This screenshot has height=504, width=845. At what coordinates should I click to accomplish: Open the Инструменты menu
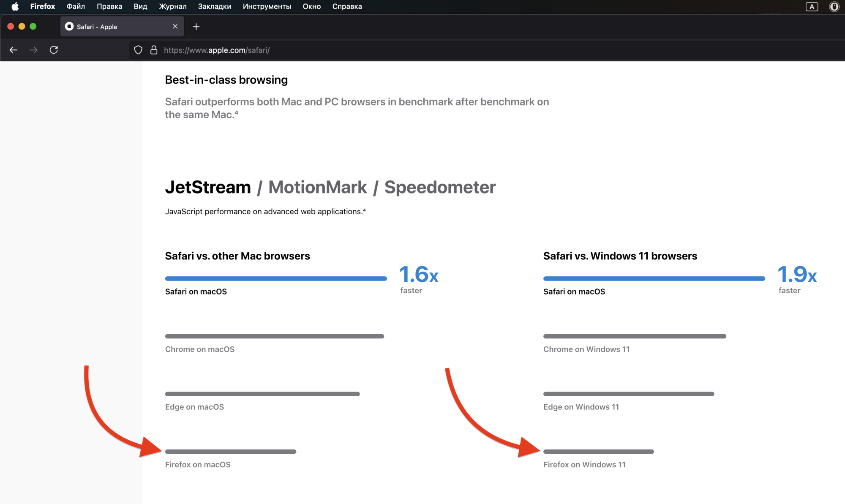[267, 6]
